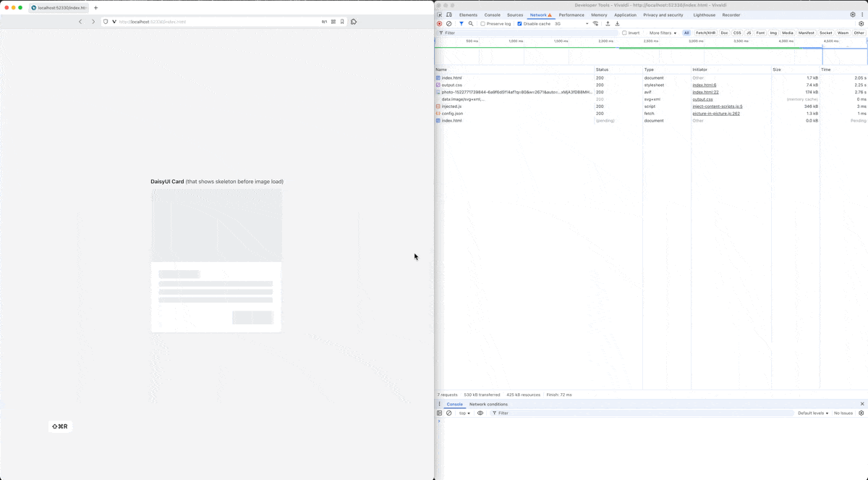This screenshot has width=868, height=480.
Task: Bookmark the page from the address bar
Action: 342,22
